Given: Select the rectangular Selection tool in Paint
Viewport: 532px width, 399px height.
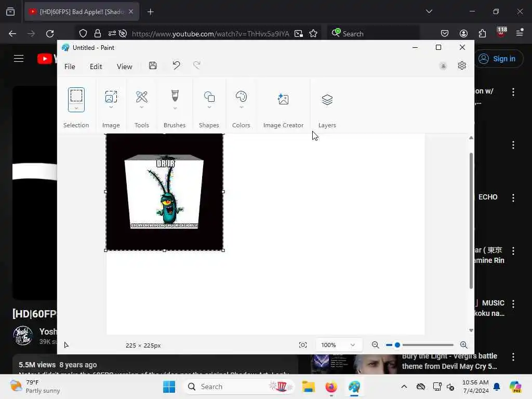Looking at the screenshot, I should pos(76,96).
